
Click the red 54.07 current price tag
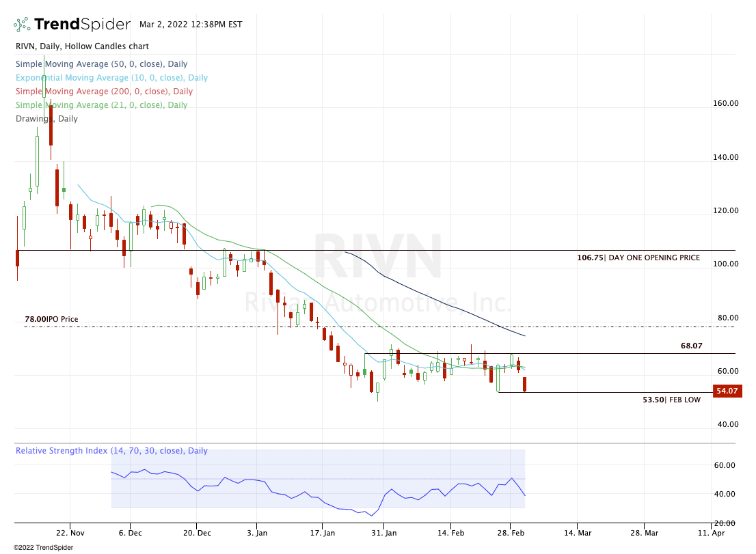[727, 391]
